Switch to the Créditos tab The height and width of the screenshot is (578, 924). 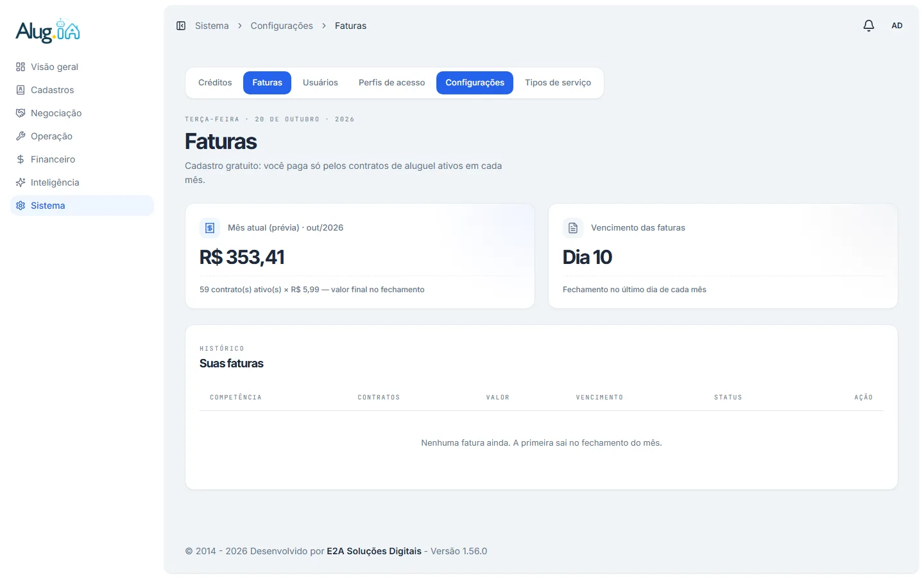click(x=215, y=83)
